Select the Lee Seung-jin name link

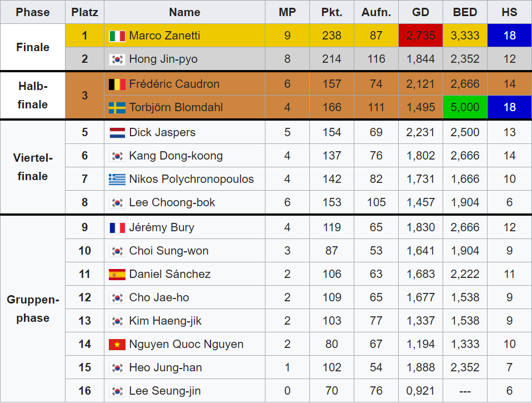point(165,391)
